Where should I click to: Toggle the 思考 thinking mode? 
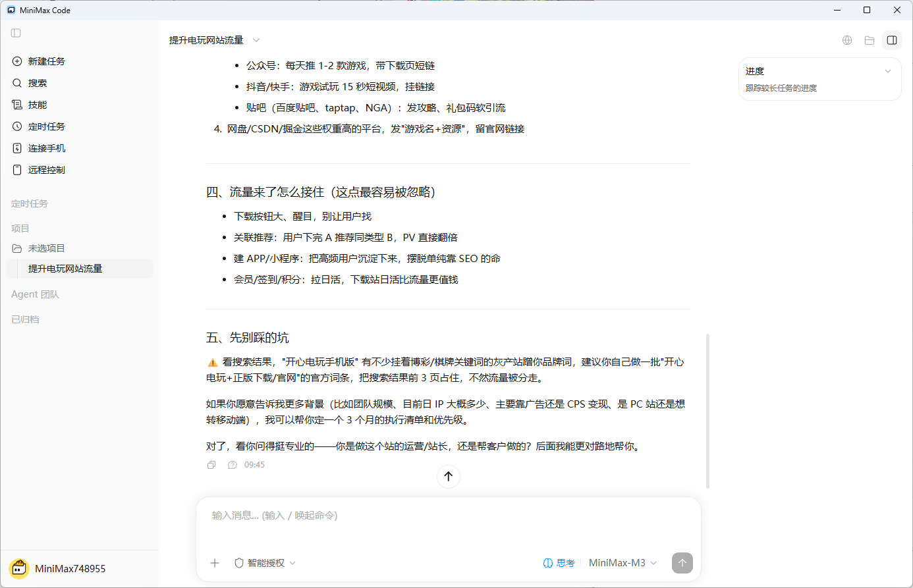[559, 563]
